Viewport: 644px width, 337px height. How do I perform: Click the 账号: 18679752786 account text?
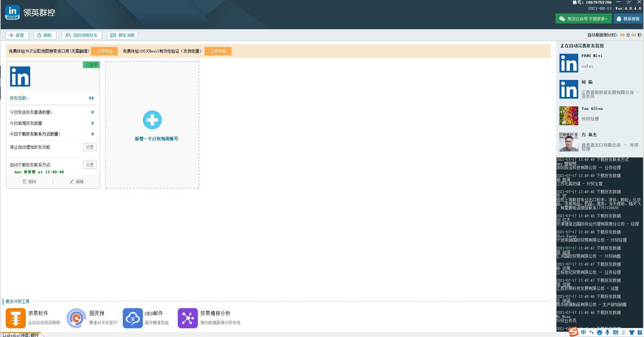coord(592,2)
